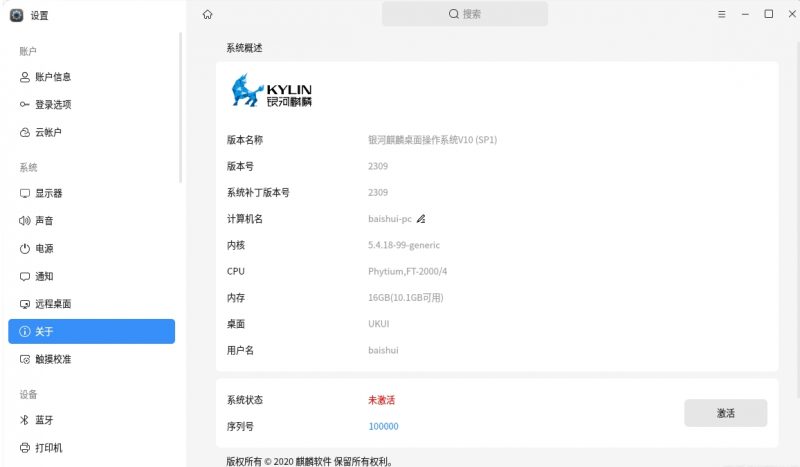Open 远程桌面 settings page

tap(92, 304)
